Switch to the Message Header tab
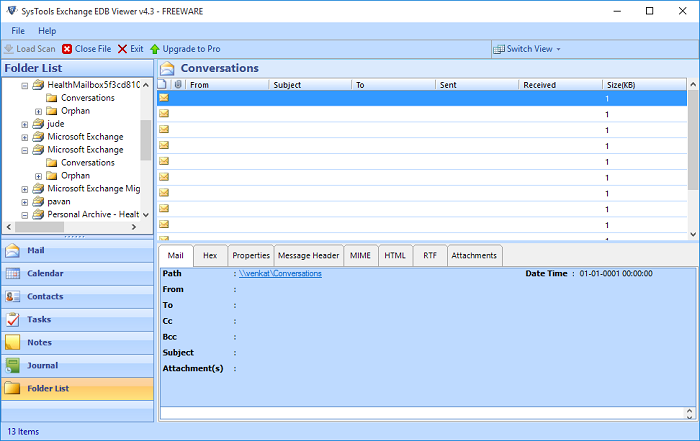 pyautogui.click(x=308, y=255)
